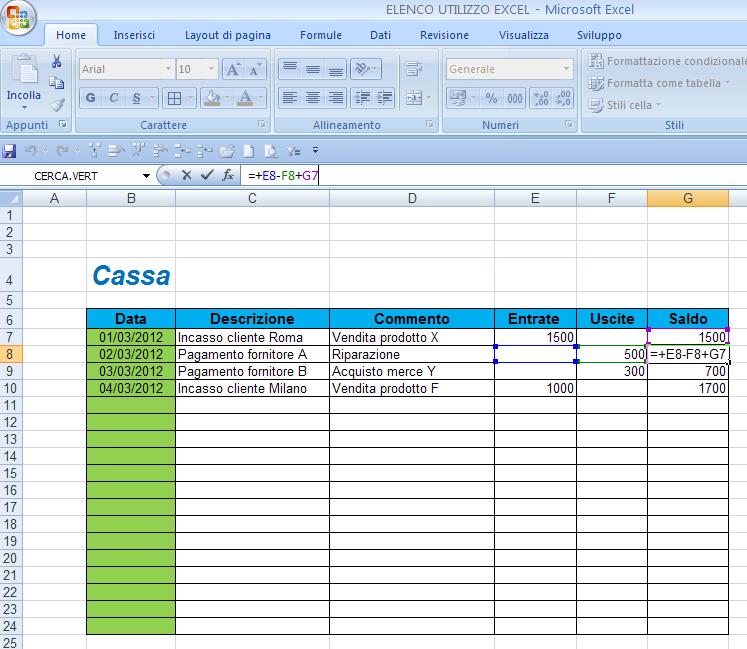Decrease decimal places icon
Image resolution: width=747 pixels, height=649 pixels.
[x=563, y=98]
